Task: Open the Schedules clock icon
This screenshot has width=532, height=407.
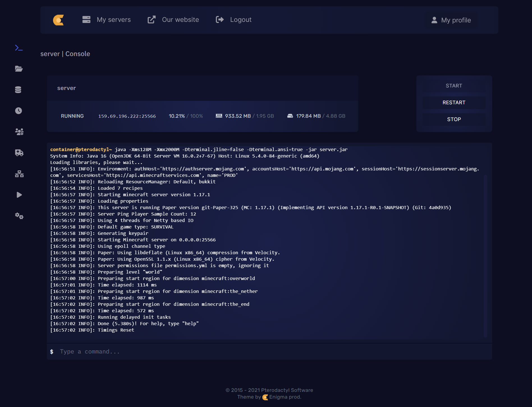Action: point(19,111)
